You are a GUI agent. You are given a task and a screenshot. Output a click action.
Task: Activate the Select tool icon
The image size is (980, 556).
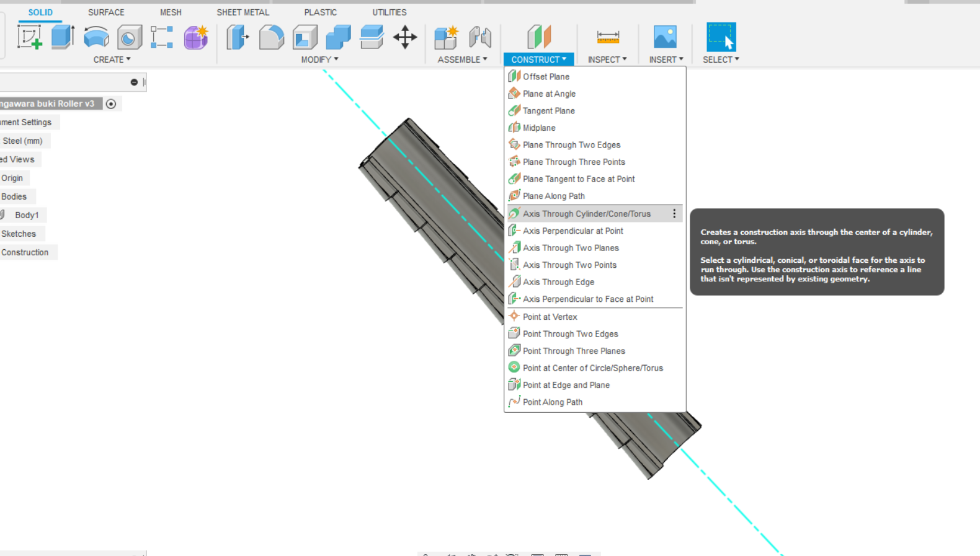pyautogui.click(x=721, y=37)
